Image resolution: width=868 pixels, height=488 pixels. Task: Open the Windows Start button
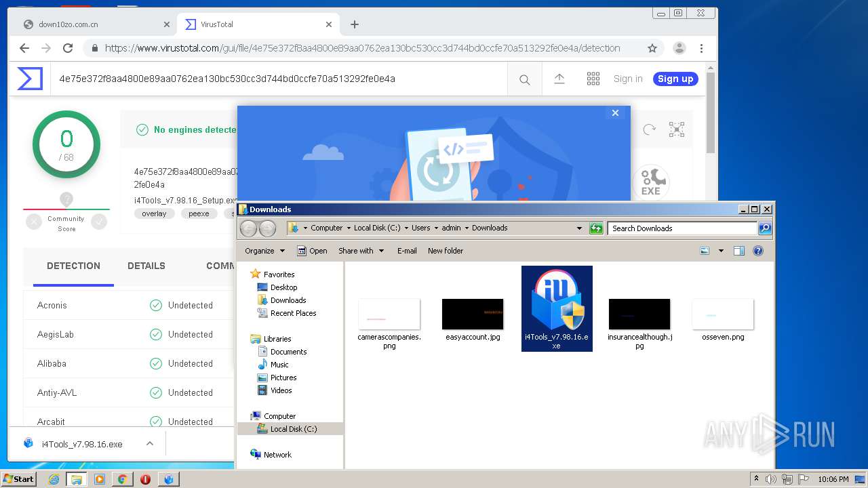pyautogui.click(x=19, y=479)
